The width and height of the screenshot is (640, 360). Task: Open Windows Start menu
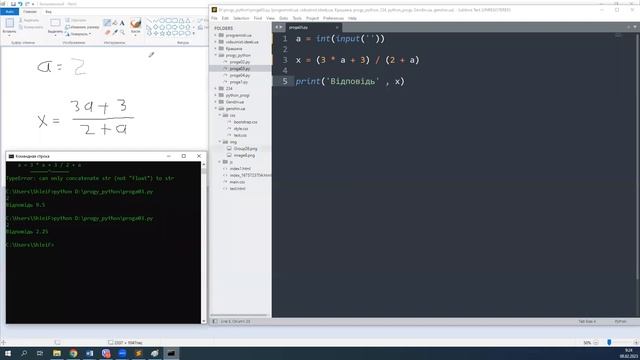(8, 353)
